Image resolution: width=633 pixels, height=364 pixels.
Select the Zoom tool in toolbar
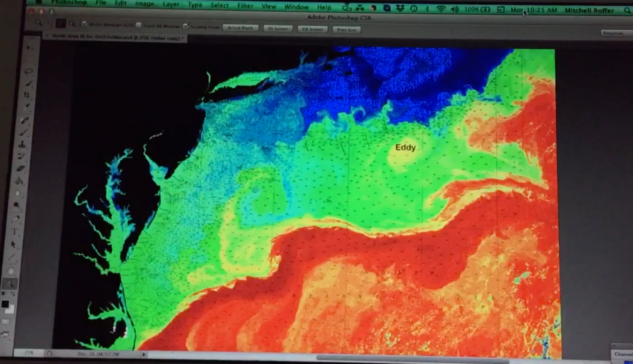(x=10, y=284)
